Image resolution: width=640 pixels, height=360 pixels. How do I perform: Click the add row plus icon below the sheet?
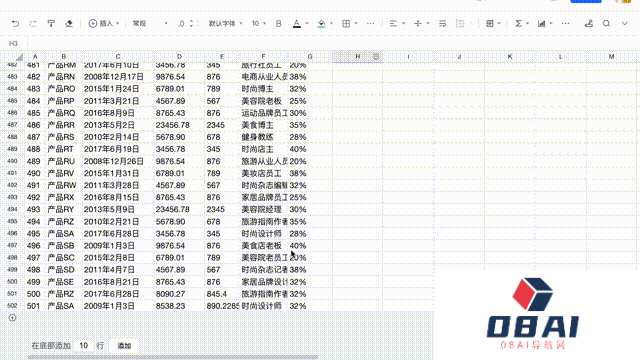pos(12,318)
